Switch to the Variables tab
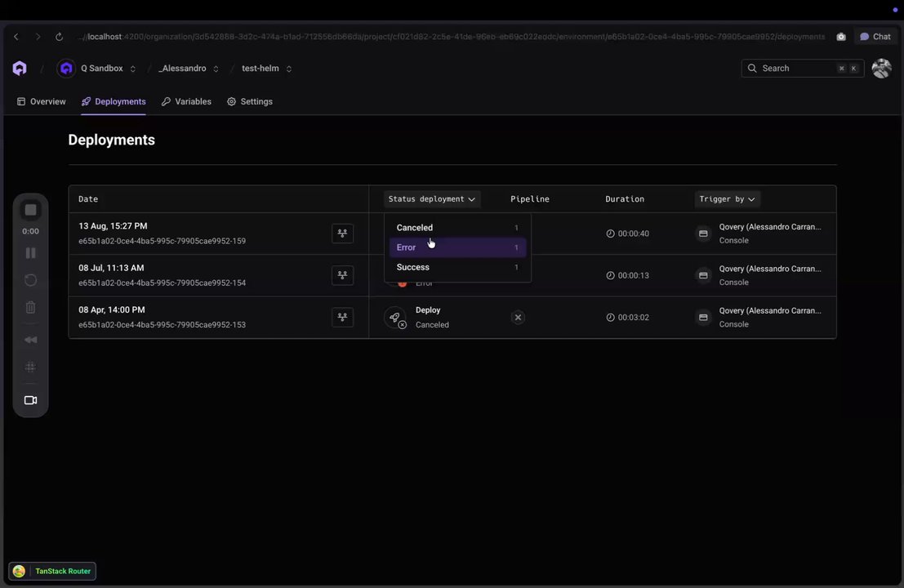The width and height of the screenshot is (904, 588). [186, 102]
